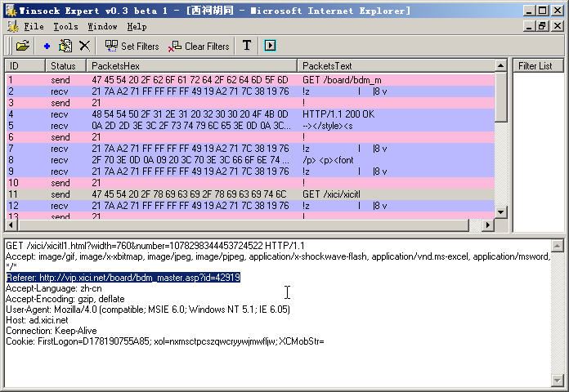Select packet row 7 recv

pyautogui.click(x=250, y=149)
